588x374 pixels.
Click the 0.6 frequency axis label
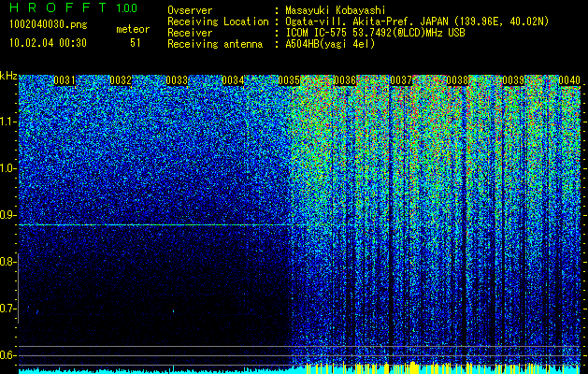[x=7, y=355]
